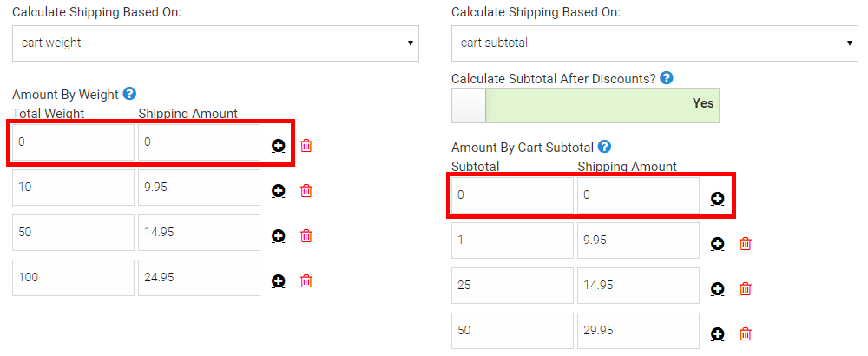Image resolution: width=868 pixels, height=356 pixels.
Task: Open help for Amount By Weight
Action: click(130, 94)
